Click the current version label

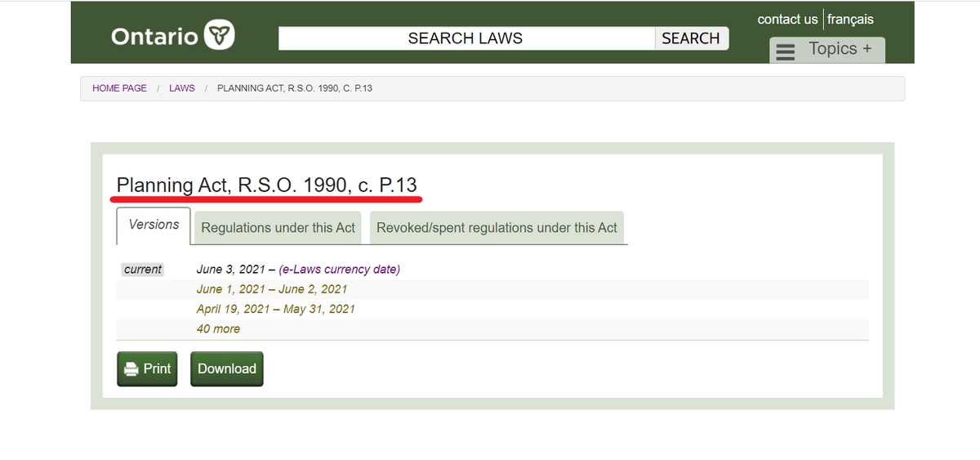[x=143, y=270]
